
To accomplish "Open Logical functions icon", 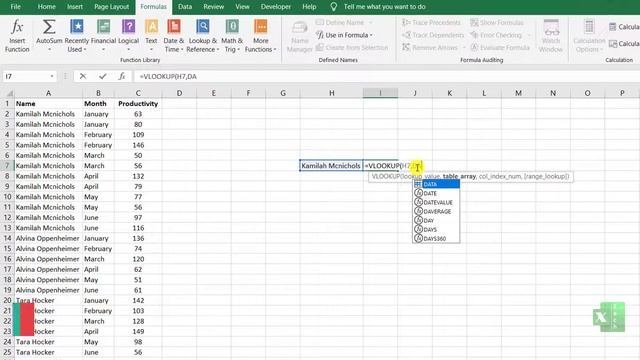I will pos(129,27).
